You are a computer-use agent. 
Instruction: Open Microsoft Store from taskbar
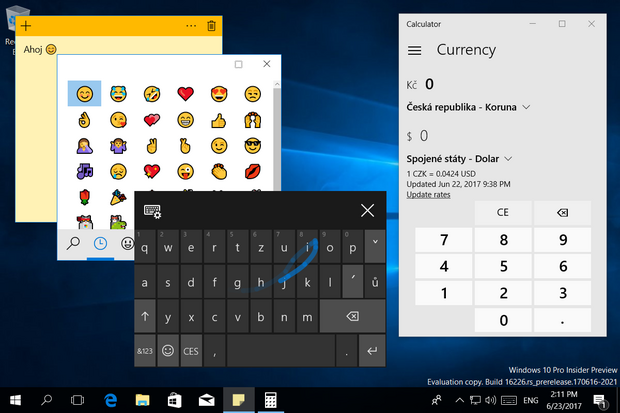pos(174,400)
